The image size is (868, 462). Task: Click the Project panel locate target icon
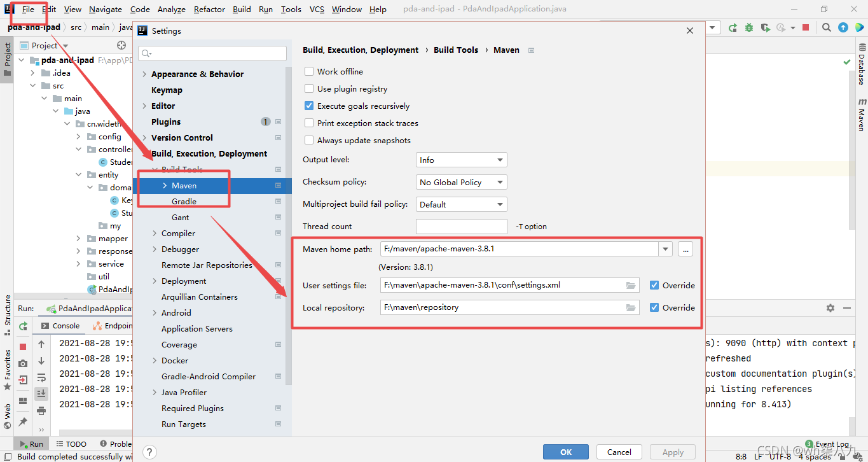(x=121, y=45)
